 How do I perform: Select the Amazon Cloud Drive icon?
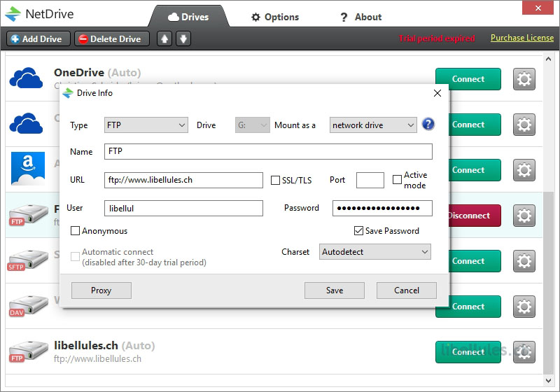28,169
